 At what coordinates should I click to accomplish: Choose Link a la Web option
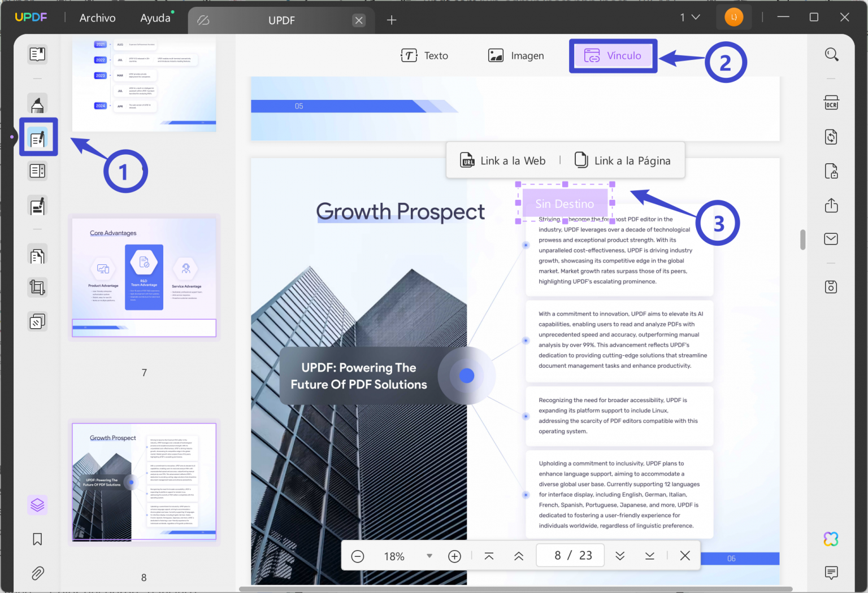(x=503, y=161)
